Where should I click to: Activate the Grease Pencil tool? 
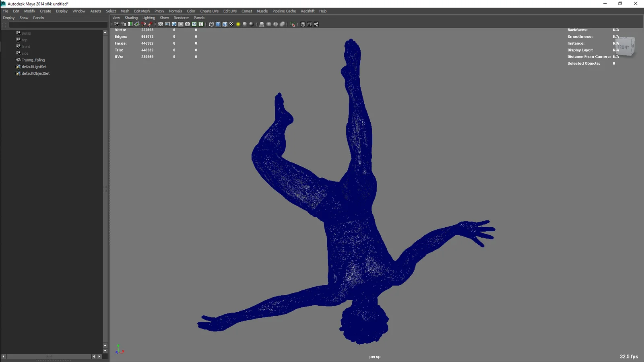151,24
